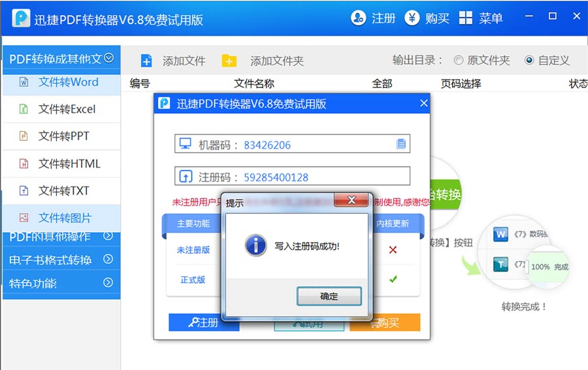
Task: Select 文件转HTML in the sidebar
Action: pos(69,164)
